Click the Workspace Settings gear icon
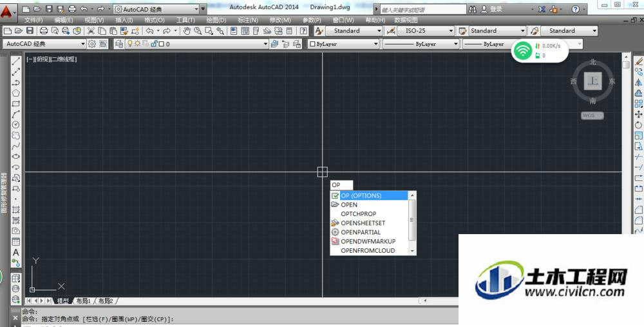Viewport: 644px width, 327px height. coord(92,44)
